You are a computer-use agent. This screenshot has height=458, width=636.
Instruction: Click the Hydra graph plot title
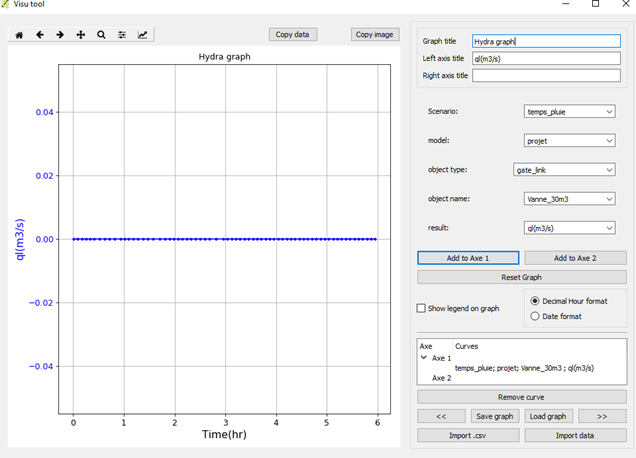click(224, 57)
